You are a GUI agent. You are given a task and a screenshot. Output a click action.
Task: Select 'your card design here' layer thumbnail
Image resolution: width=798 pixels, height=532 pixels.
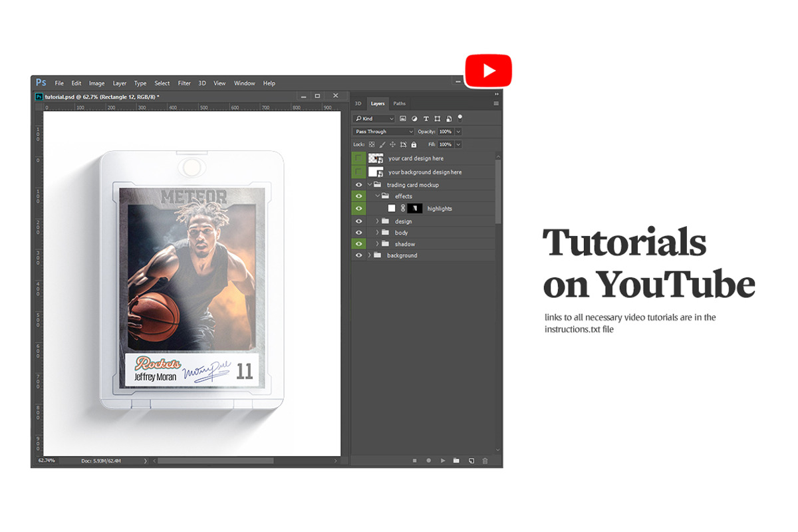[x=376, y=158]
